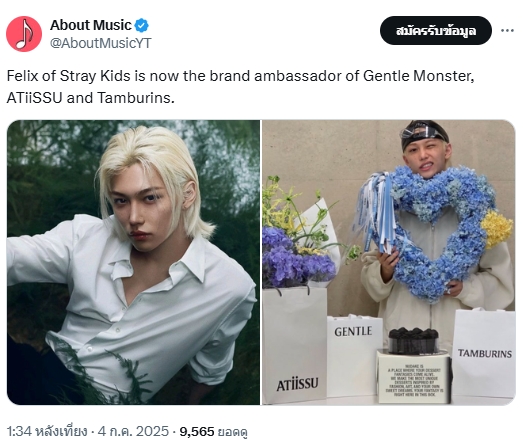Screen dimensions: 523x440
Task: Click the tweet text mentioning Gentle Monster
Action: click(240, 87)
